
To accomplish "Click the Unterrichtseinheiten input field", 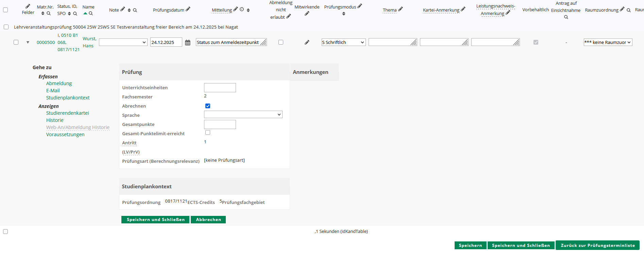I will (x=220, y=88).
